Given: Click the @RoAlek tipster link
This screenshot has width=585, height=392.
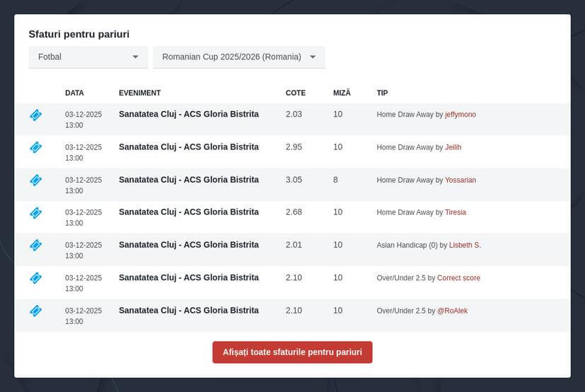Looking at the screenshot, I should click(452, 311).
